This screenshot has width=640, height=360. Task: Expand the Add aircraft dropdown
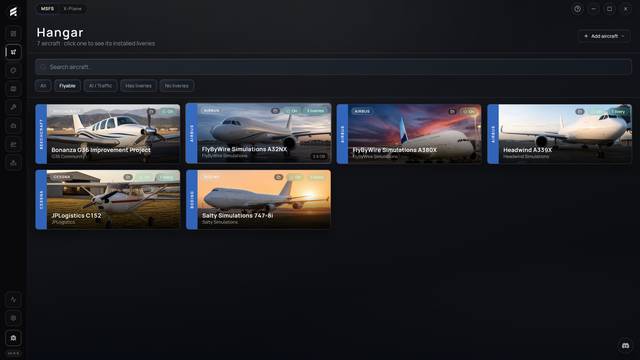[604, 36]
